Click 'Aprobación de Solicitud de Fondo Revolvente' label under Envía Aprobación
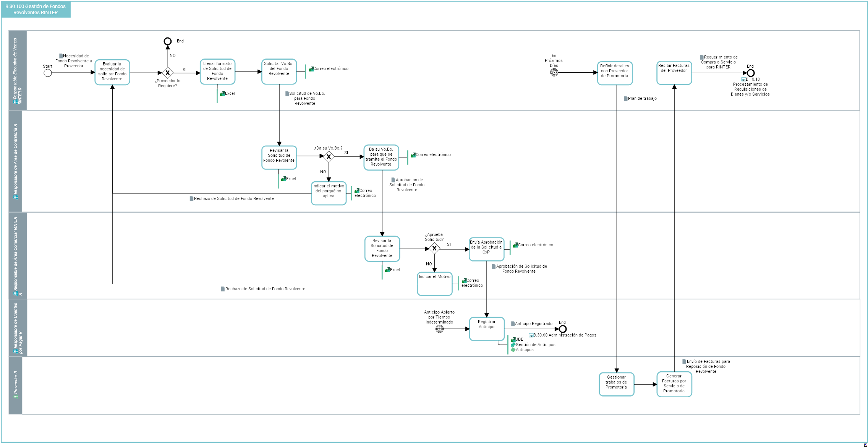Image resolution: width=868 pixels, height=447 pixels. click(521, 269)
